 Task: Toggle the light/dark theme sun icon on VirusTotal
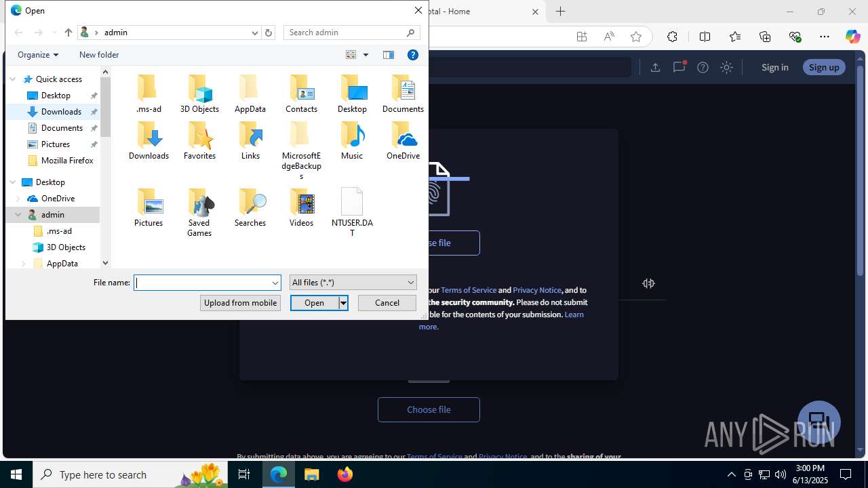[x=726, y=67]
